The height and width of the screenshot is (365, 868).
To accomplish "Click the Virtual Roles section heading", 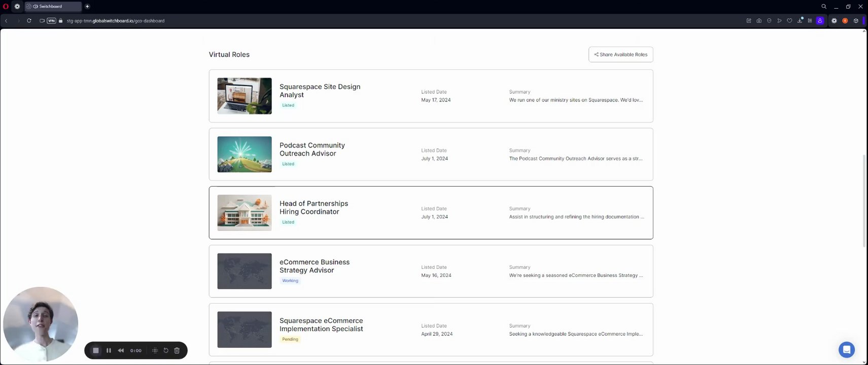I will tap(229, 55).
